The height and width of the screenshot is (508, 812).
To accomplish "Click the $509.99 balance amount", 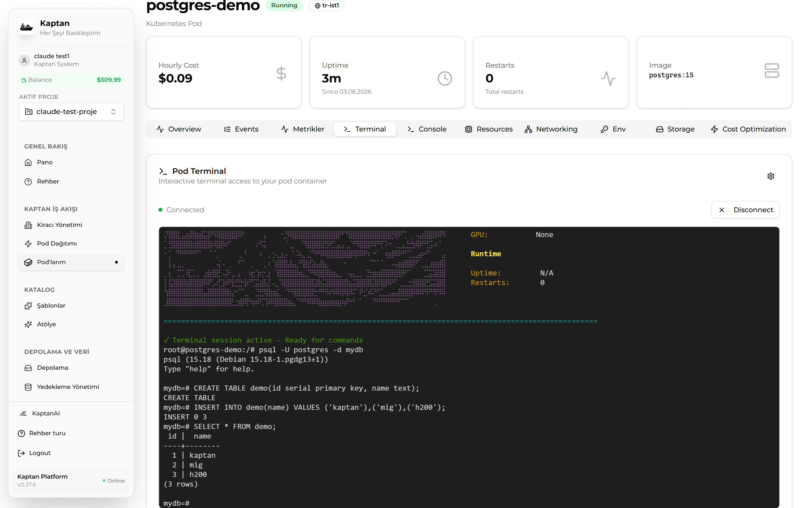I will 109,80.
